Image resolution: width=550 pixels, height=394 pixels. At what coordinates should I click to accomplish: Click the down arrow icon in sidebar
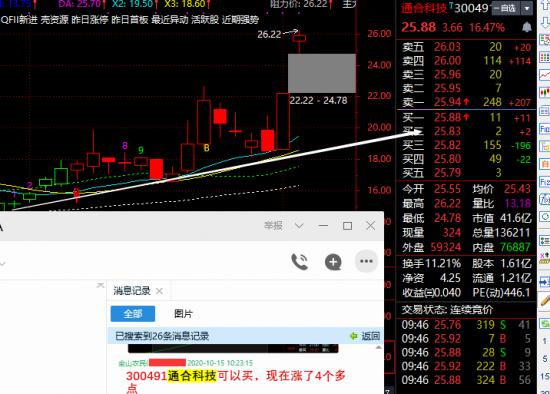(x=545, y=22)
